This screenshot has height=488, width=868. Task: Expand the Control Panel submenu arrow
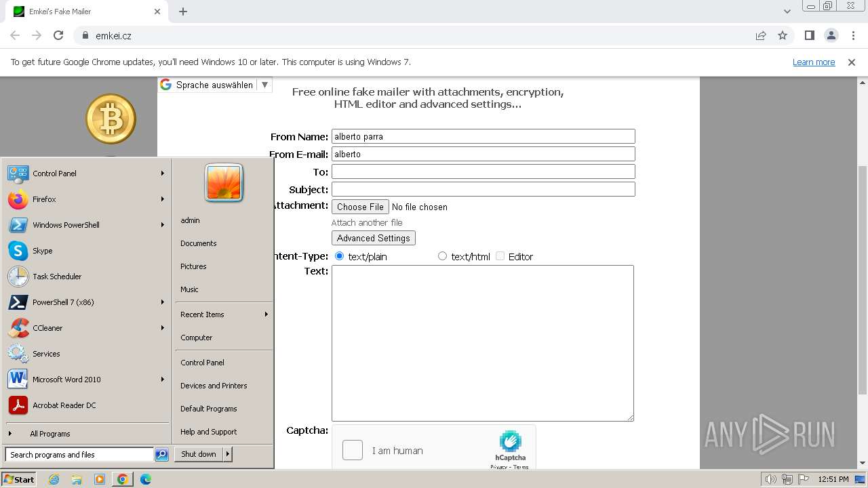pyautogui.click(x=163, y=174)
